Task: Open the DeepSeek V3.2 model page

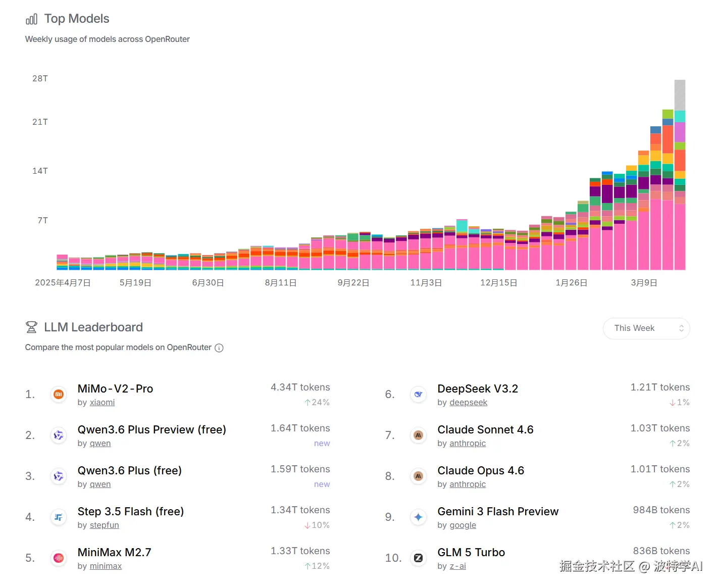Action: tap(478, 388)
